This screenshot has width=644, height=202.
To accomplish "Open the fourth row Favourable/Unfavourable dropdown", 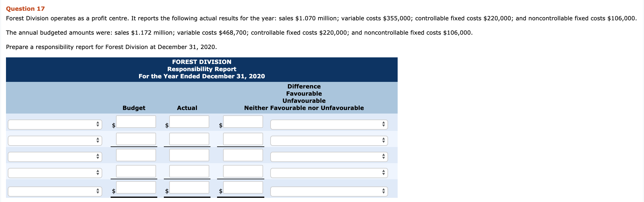I will (329, 173).
